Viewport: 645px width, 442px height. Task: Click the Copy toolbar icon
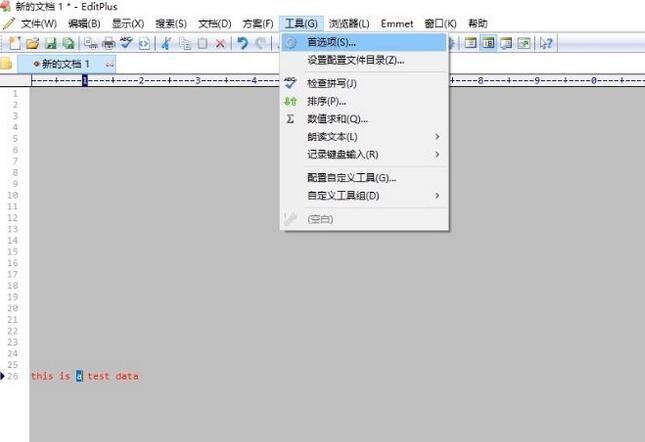coord(185,43)
